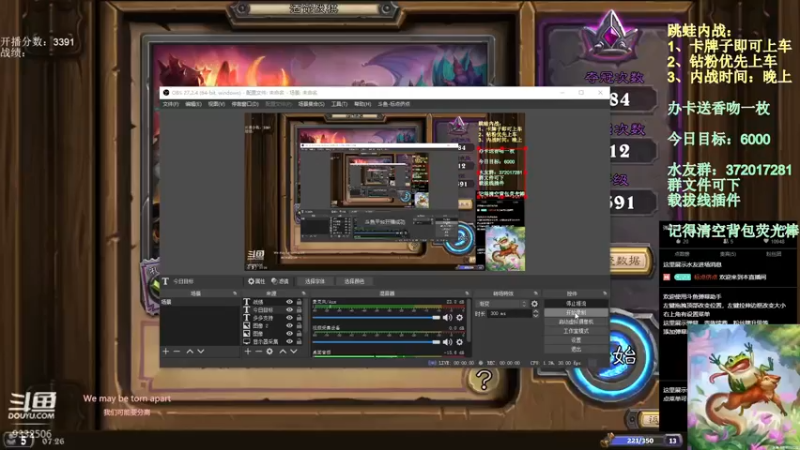Viewport: 800px width, 450px height.
Task: Open the 视图(V) menu
Action: (x=216, y=104)
